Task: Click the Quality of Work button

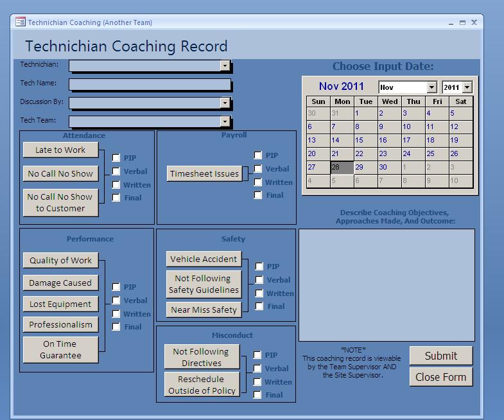Action: [61, 260]
